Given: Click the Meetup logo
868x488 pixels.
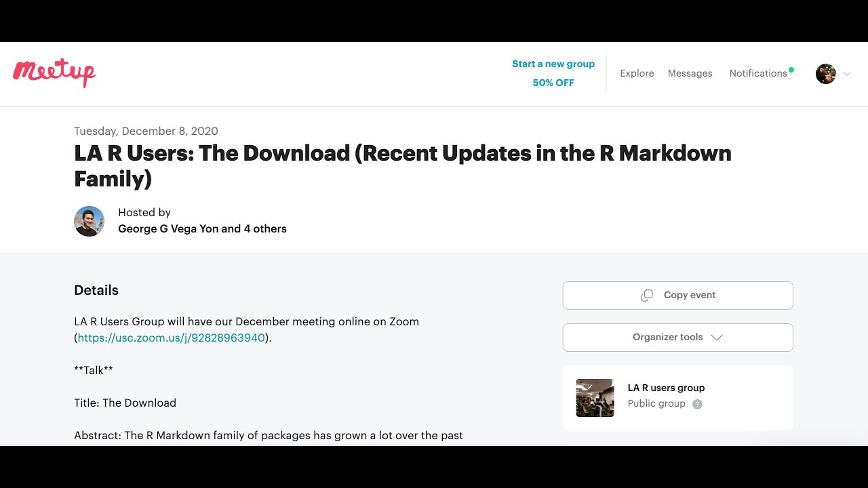Looking at the screenshot, I should pyautogui.click(x=54, y=73).
